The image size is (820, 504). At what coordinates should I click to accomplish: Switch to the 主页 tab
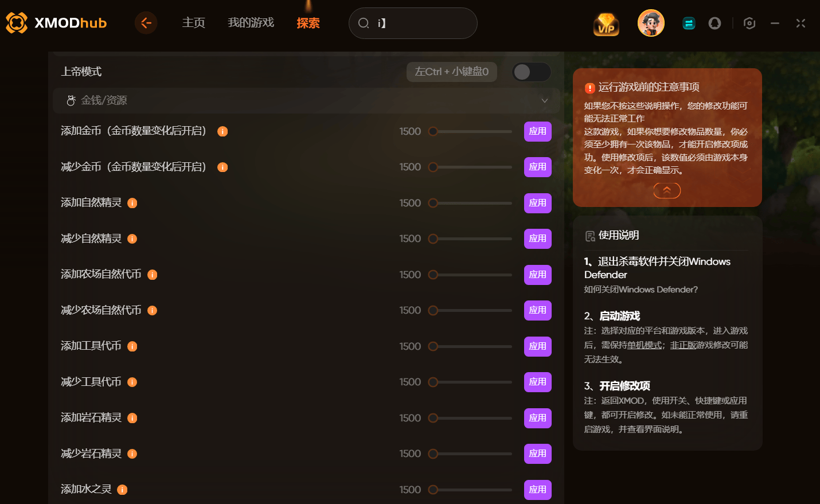point(194,23)
